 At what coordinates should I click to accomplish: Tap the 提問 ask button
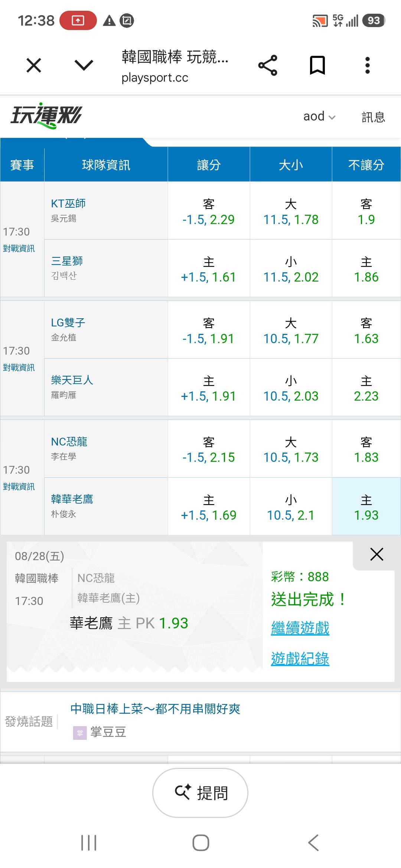200,793
